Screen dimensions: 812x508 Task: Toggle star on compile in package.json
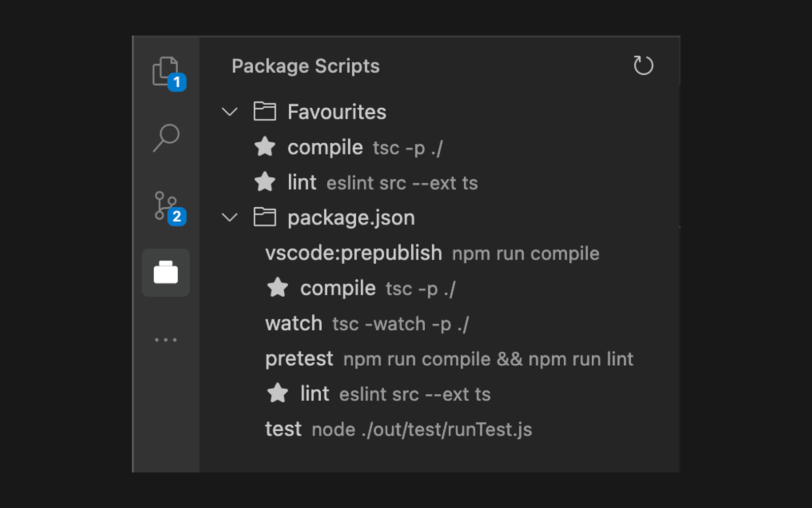pos(278,288)
